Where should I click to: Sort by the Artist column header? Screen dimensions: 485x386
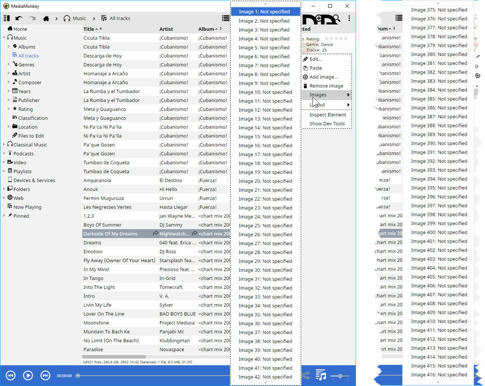166,29
